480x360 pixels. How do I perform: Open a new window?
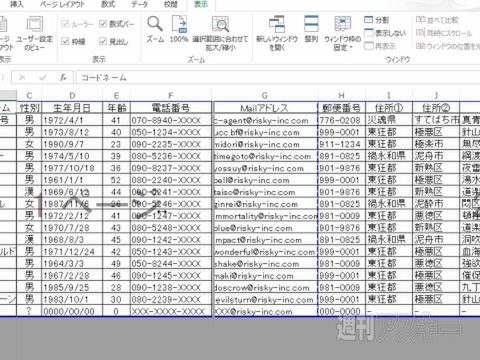click(x=277, y=33)
